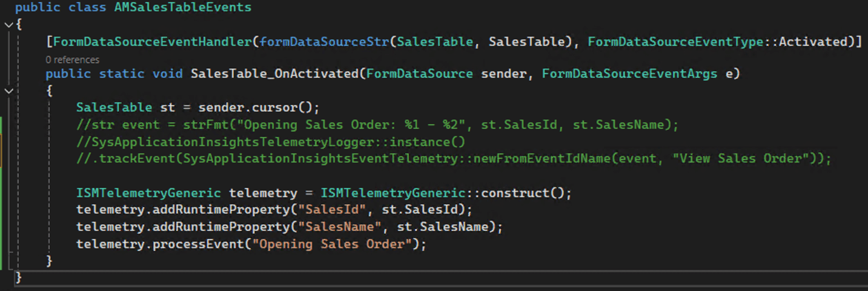Click the "SalesName" string literal
This screenshot has width=868, height=291.
(339, 227)
